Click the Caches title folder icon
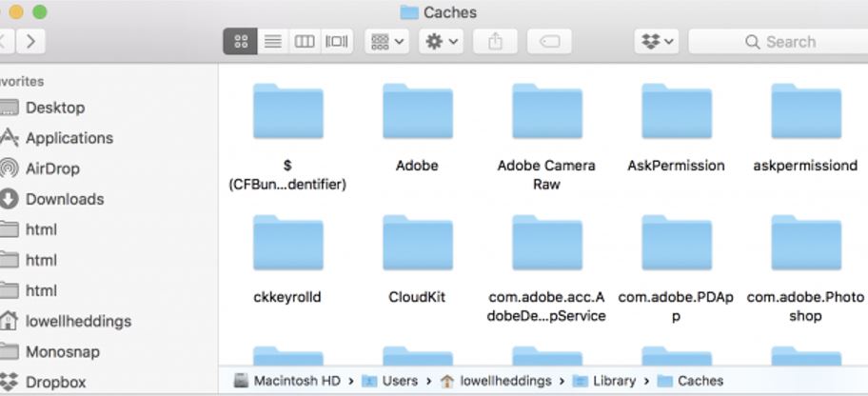 [409, 12]
